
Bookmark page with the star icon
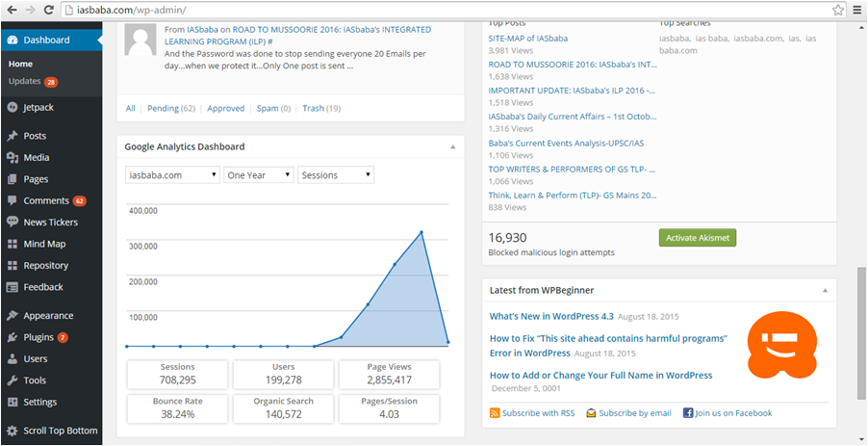tap(838, 10)
